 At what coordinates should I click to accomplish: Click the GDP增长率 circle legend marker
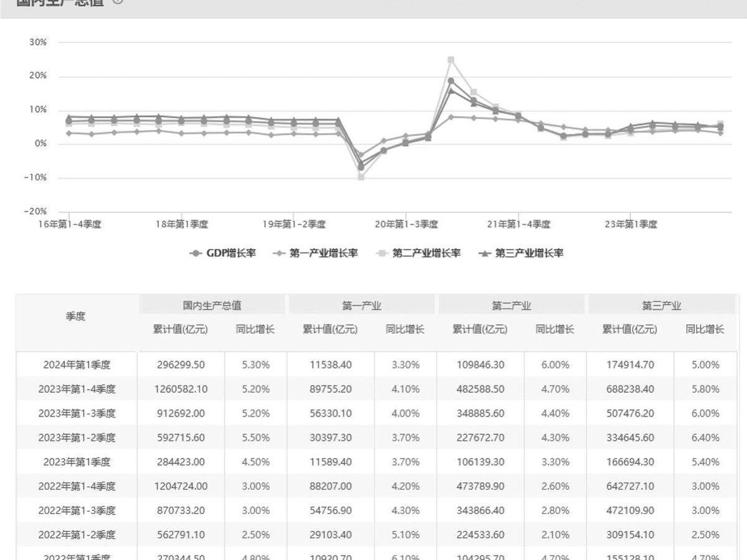click(196, 253)
